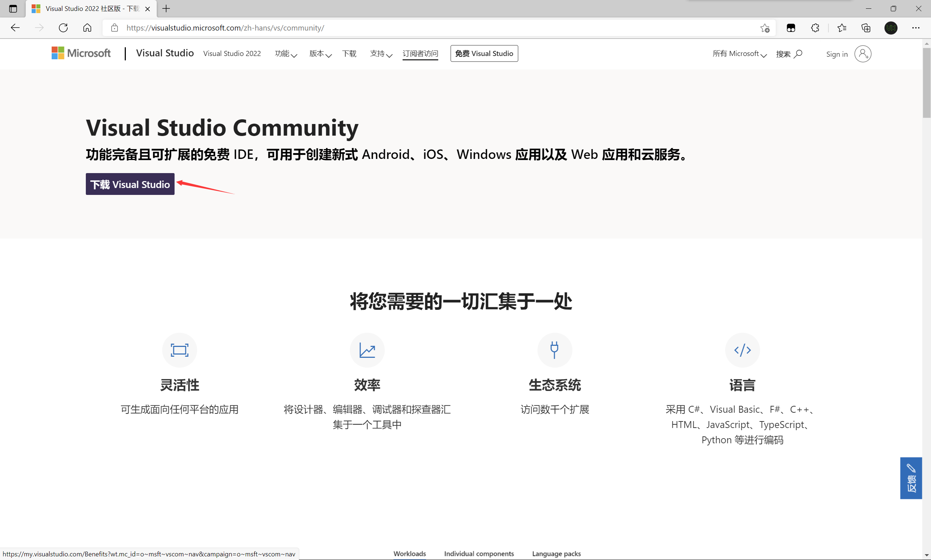Click the 效率 chart icon

pos(367,350)
